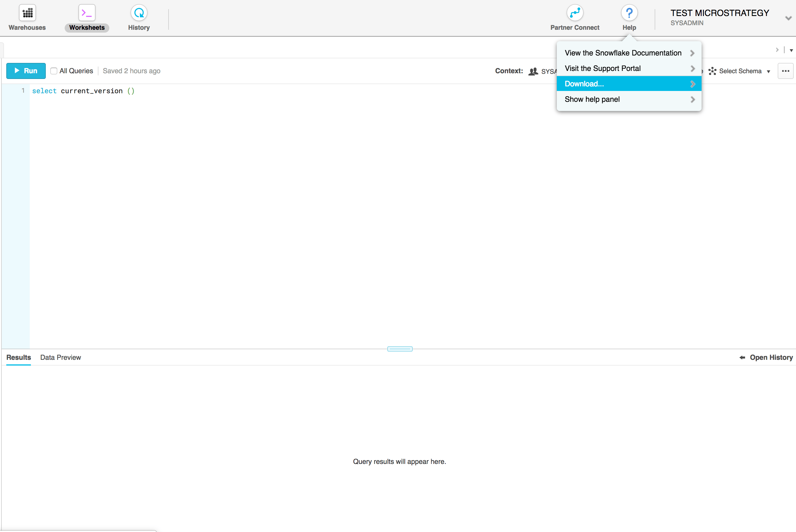Click the Select Schema icon
The width and height of the screenshot is (796, 532).
coord(712,71)
